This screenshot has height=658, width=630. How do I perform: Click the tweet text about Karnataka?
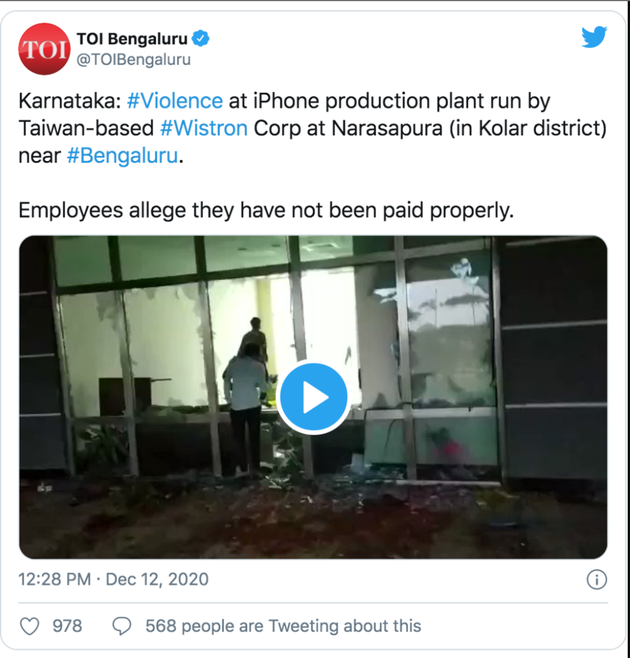(313, 128)
